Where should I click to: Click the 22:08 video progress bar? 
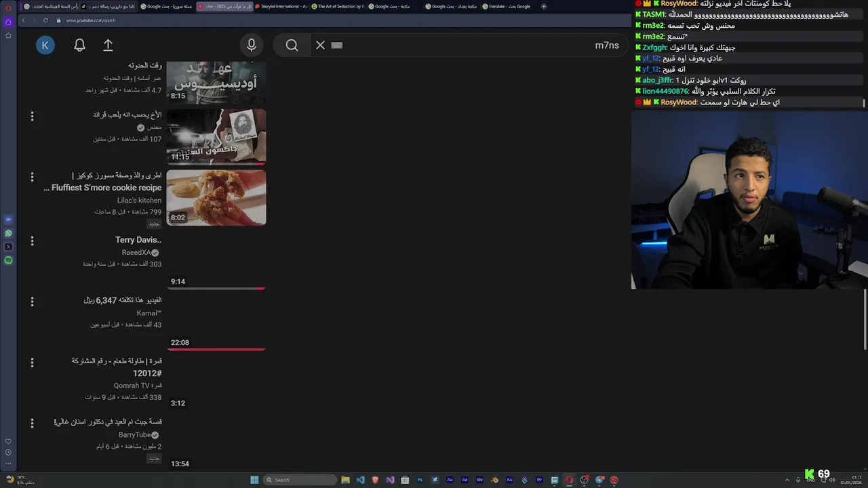tap(216, 350)
